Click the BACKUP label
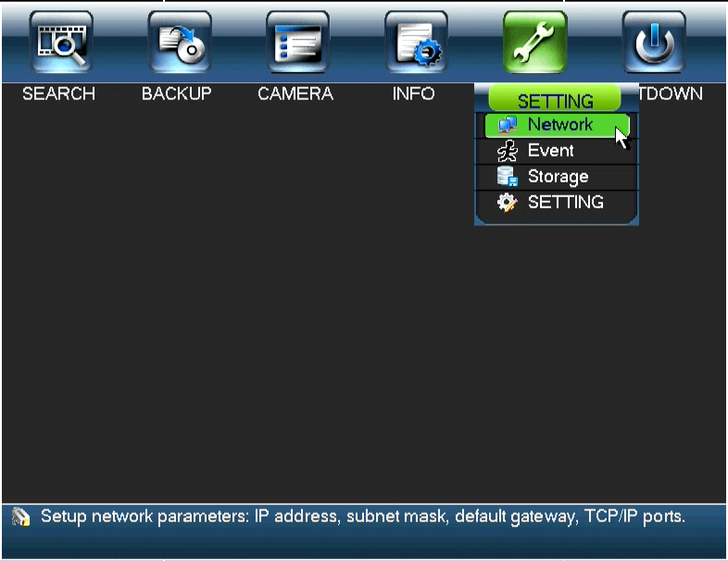This screenshot has height=561, width=728. coord(176,93)
